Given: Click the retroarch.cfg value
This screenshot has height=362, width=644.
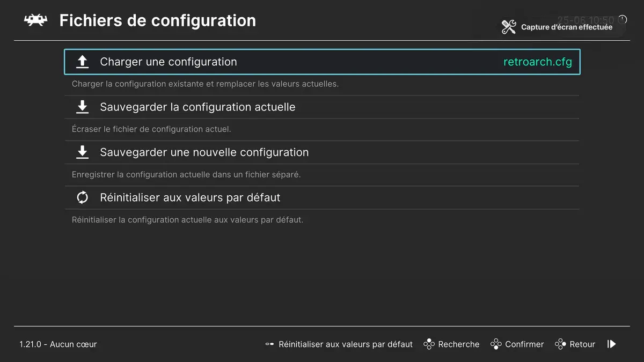Looking at the screenshot, I should [538, 61].
